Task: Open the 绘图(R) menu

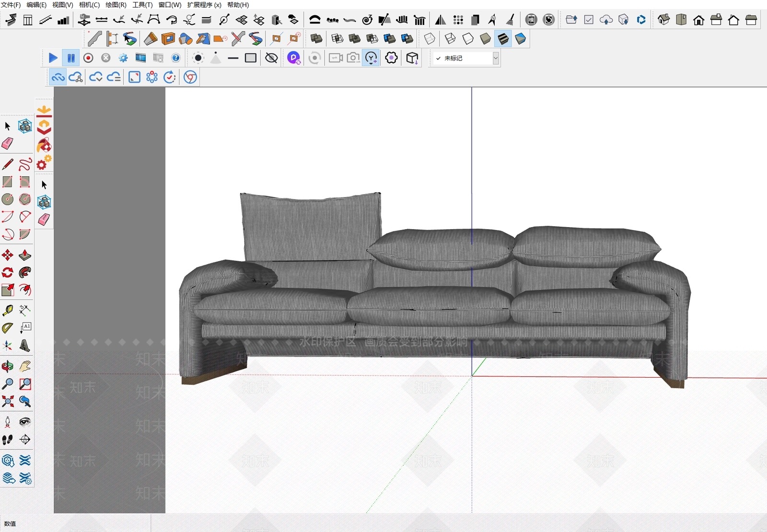Action: pyautogui.click(x=116, y=5)
